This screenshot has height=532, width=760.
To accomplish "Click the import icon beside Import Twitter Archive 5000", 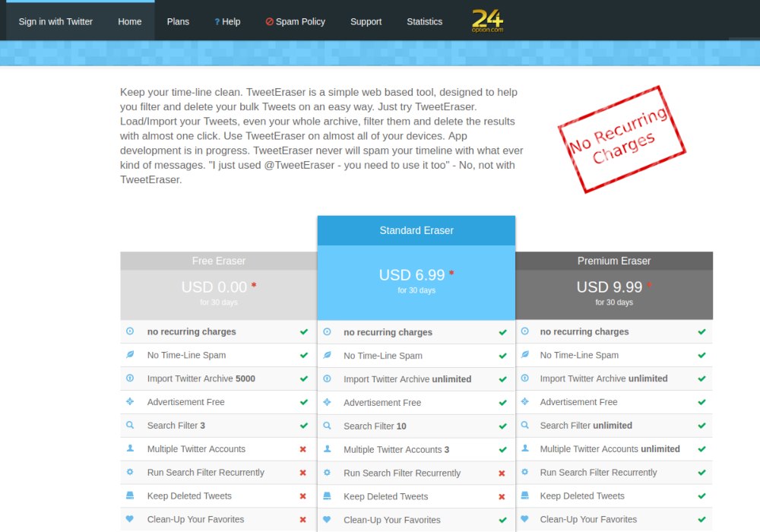I will coord(130,378).
